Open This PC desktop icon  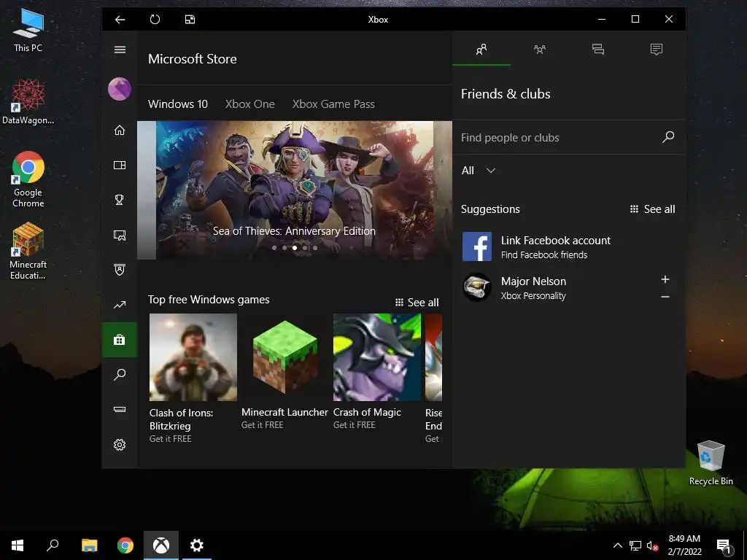[28, 31]
